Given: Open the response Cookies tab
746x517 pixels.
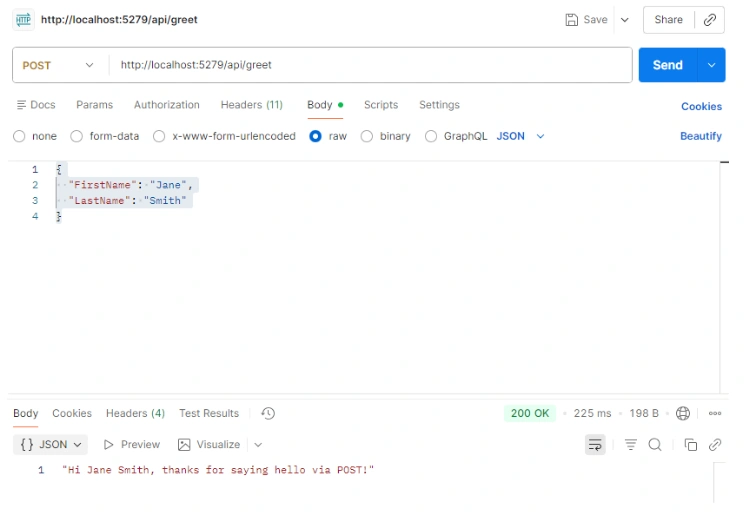Looking at the screenshot, I should point(72,413).
